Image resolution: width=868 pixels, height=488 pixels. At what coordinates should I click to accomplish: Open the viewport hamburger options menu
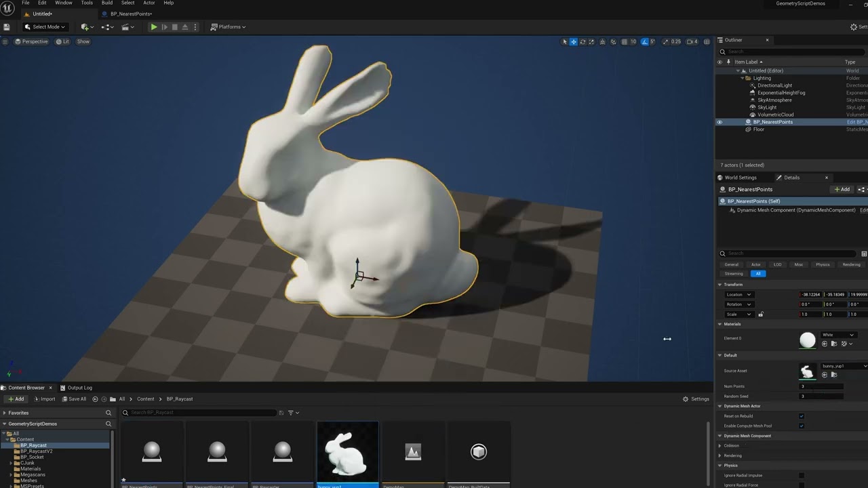[x=5, y=41]
